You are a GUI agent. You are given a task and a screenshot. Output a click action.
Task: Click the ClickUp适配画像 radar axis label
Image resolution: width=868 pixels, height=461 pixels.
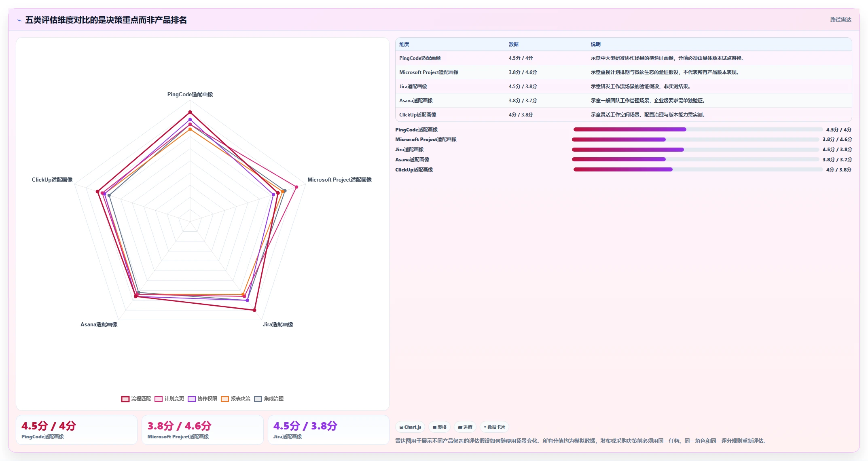click(52, 180)
